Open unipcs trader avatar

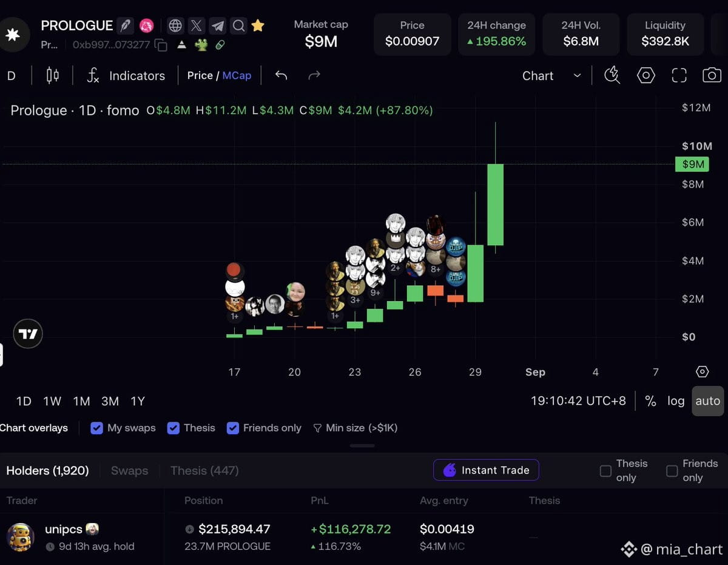20,537
